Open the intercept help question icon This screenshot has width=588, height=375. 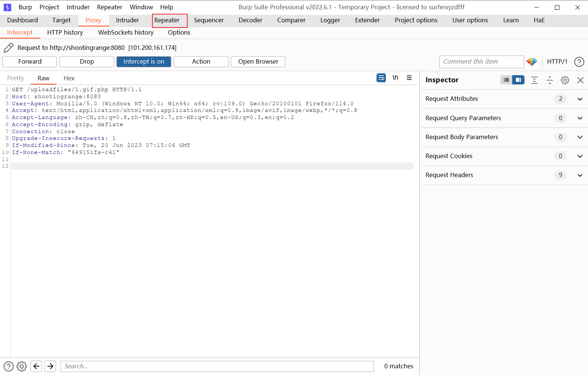[579, 62]
